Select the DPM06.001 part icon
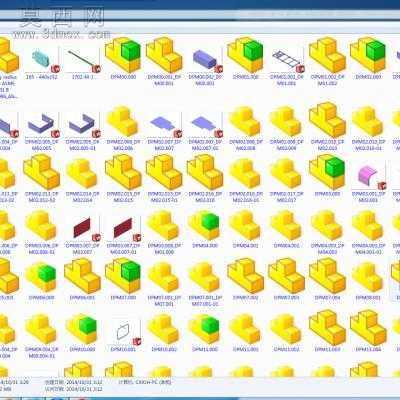Screen dimensions: 400x400 pyautogui.click(x=82, y=276)
